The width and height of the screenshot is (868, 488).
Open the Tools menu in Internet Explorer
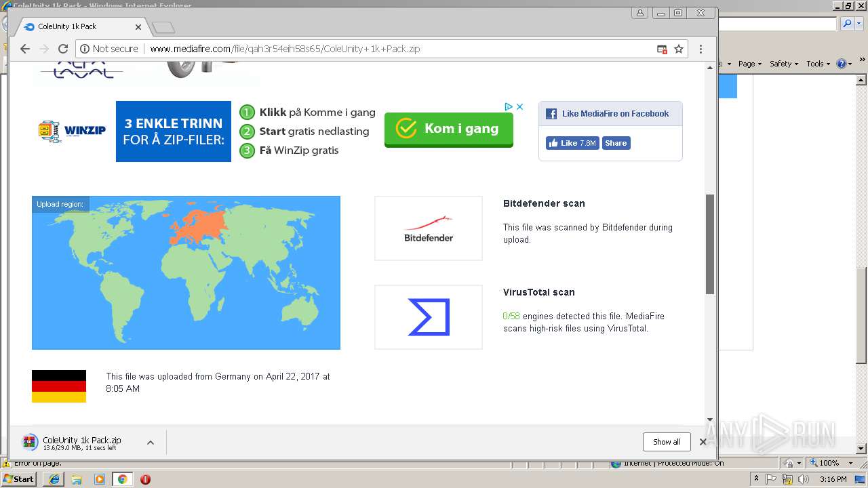point(817,64)
